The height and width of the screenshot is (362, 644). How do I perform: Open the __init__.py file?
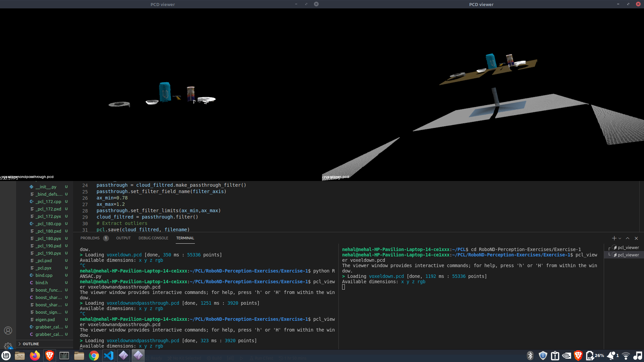click(x=46, y=187)
